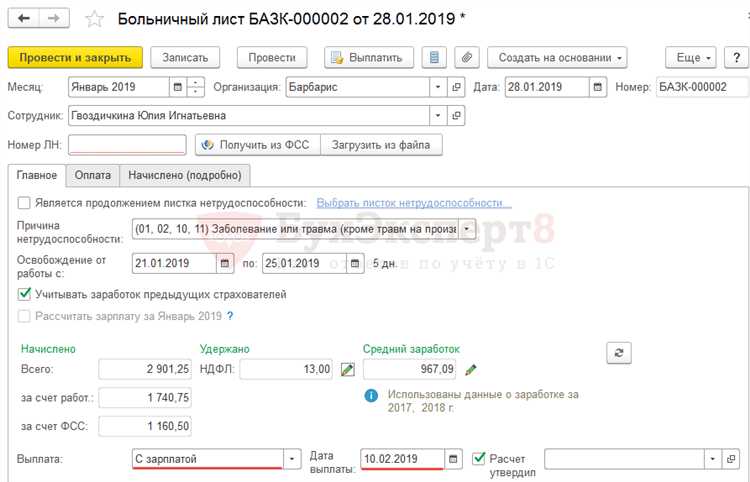
Task: Click the Средний заработок field 967,09
Action: tap(409, 370)
